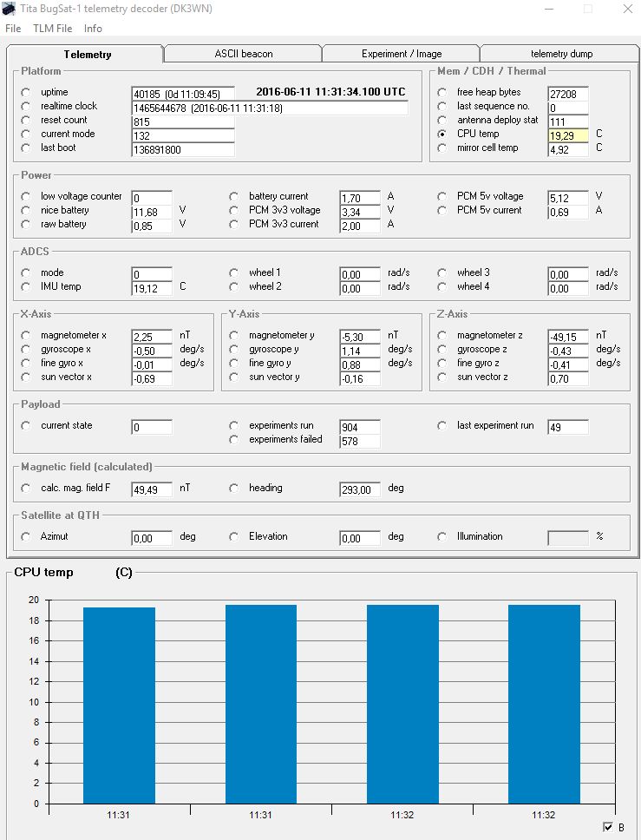Select the low voltage counter radio button
This screenshot has height=840, width=641.
point(26,197)
